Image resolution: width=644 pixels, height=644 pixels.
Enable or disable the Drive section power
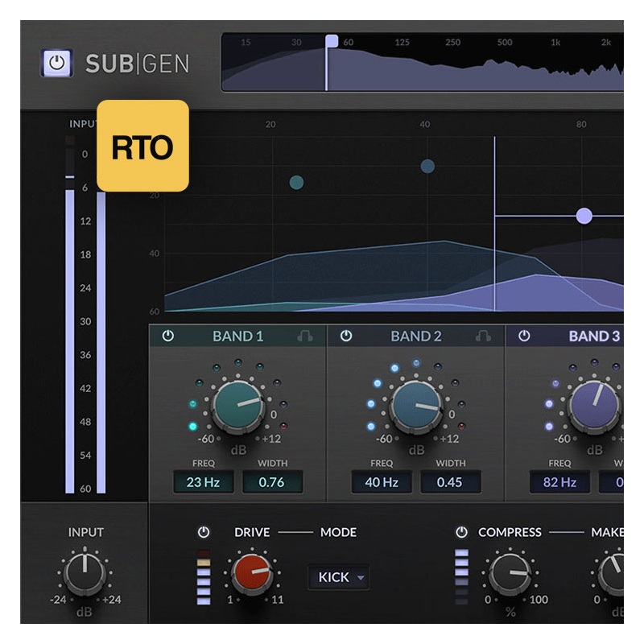pyautogui.click(x=204, y=532)
